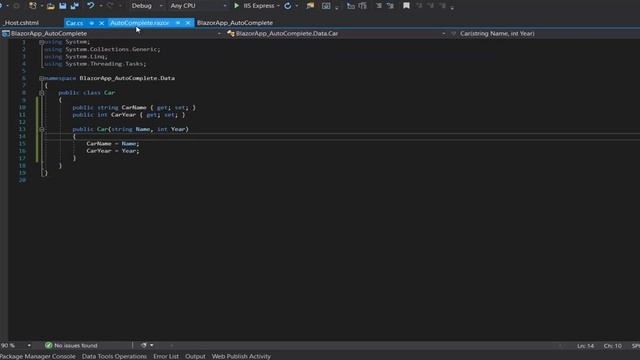Click the Open File folder icon
The image size is (640, 360).
pyautogui.click(x=51, y=6)
